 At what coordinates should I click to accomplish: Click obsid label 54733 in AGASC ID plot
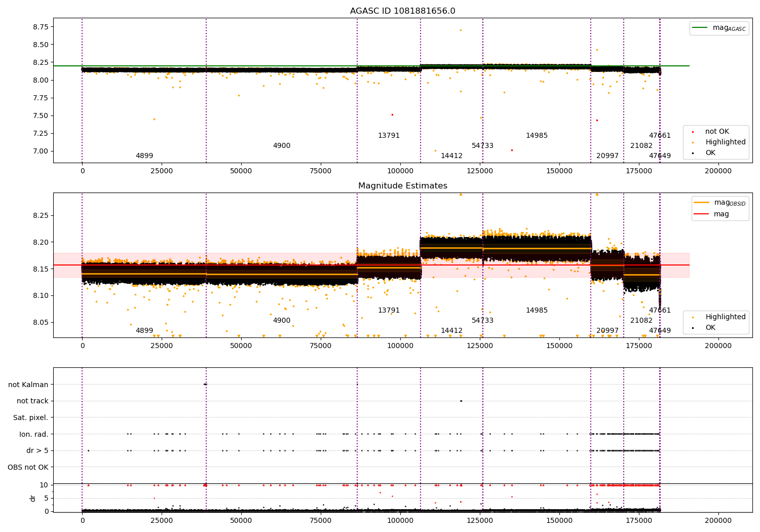[x=482, y=146]
